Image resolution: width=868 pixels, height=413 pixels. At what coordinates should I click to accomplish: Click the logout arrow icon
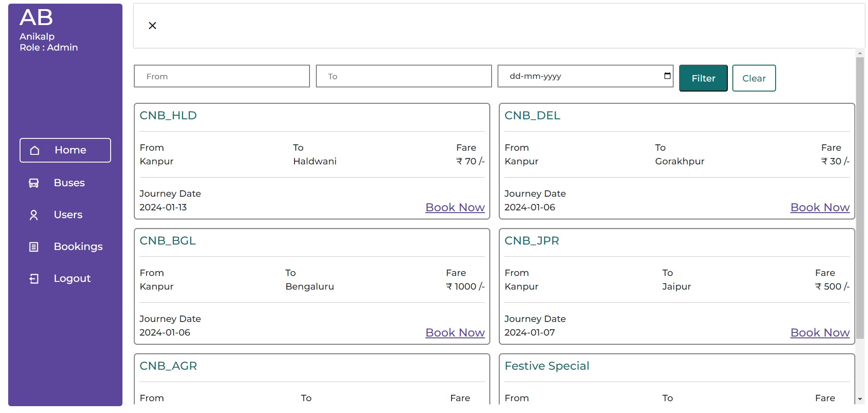[34, 279]
